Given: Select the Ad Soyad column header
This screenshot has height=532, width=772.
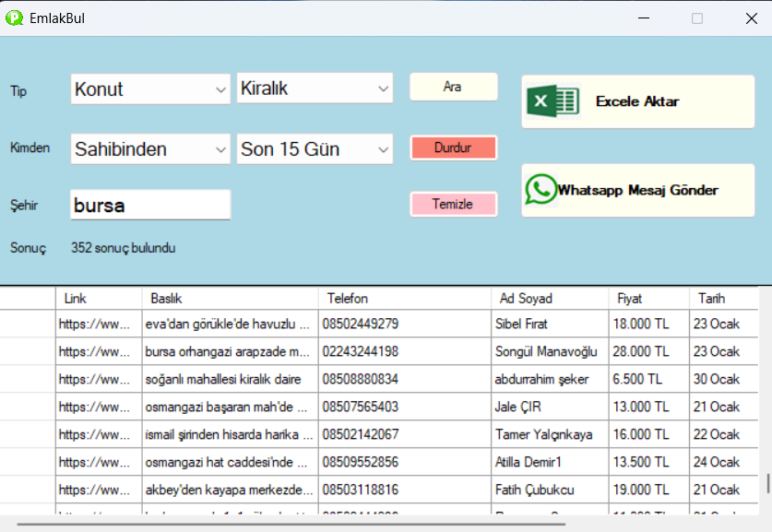Looking at the screenshot, I should coord(550,299).
